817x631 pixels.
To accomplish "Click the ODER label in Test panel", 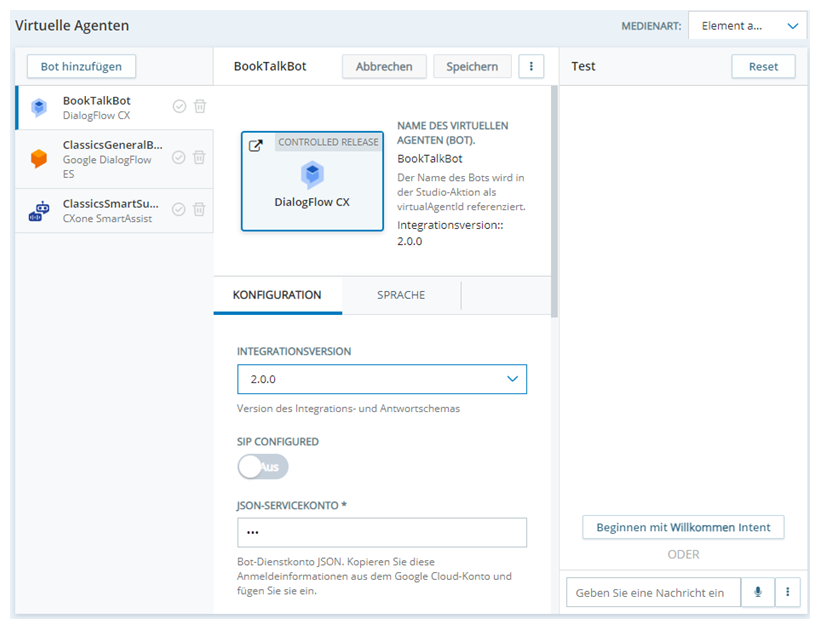I will 683,554.
